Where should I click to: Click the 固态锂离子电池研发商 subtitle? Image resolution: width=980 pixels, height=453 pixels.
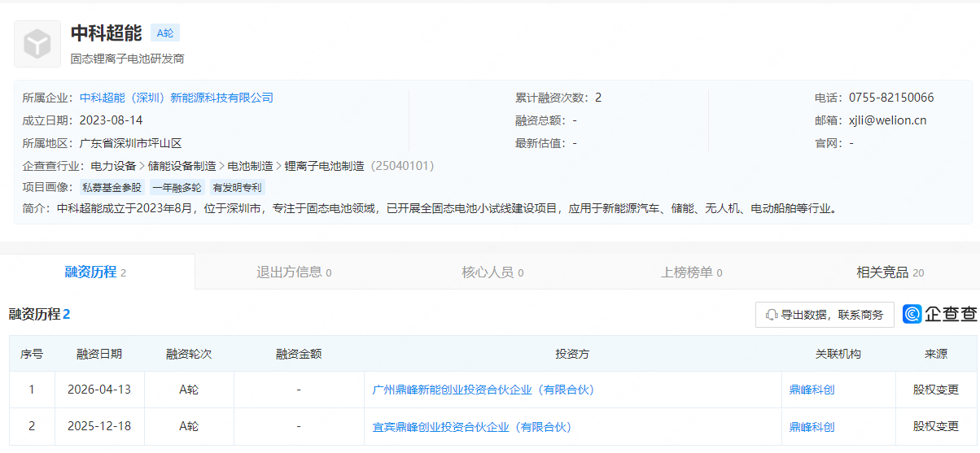click(127, 59)
